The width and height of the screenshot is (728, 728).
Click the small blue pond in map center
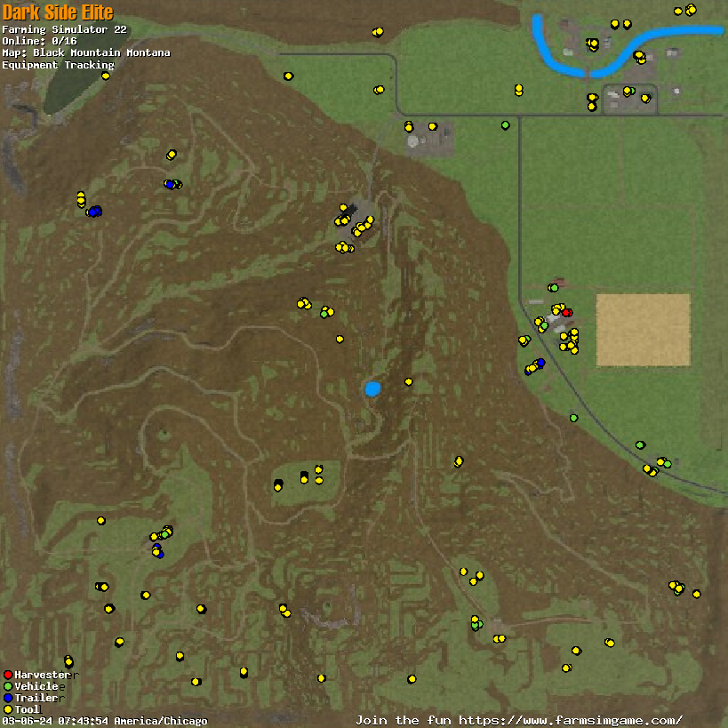[372, 388]
